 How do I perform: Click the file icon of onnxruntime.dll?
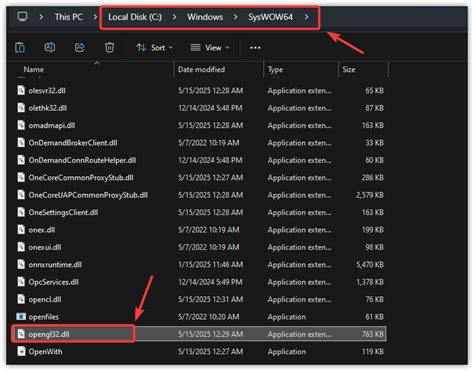click(21, 264)
